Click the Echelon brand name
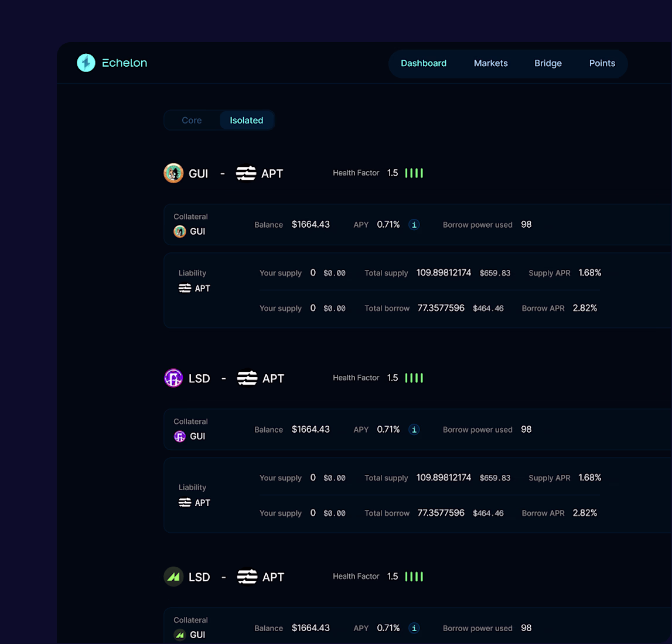Viewport: 672px width, 644px height. pos(124,63)
